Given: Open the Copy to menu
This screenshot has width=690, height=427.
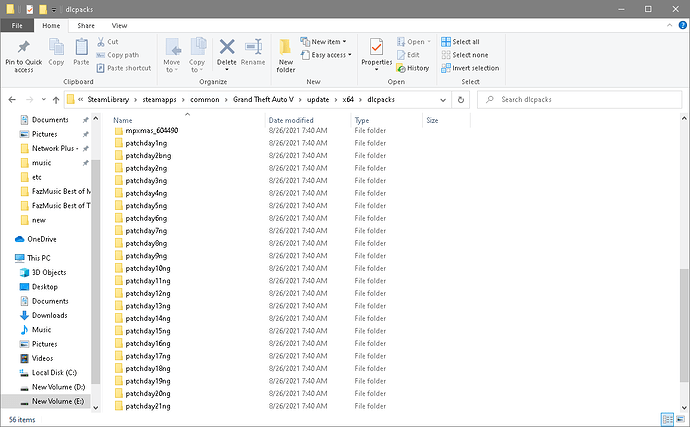Looking at the screenshot, I should [197, 55].
